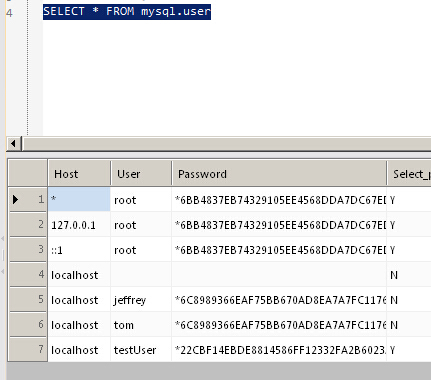Select the Host column header
Image resolution: width=431 pixels, height=380 pixels.
point(79,173)
